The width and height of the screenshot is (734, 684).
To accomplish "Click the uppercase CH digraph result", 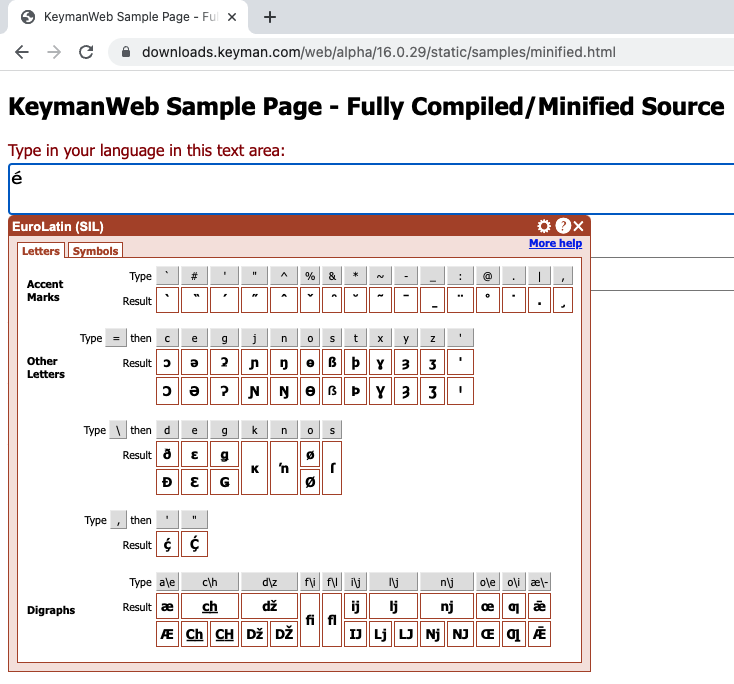I will point(224,634).
